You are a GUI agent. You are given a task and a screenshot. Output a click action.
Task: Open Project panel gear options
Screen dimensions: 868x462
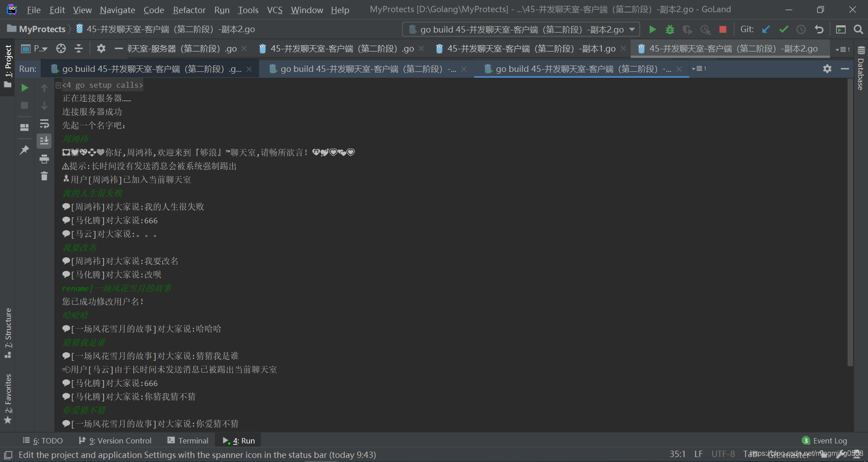click(101, 48)
